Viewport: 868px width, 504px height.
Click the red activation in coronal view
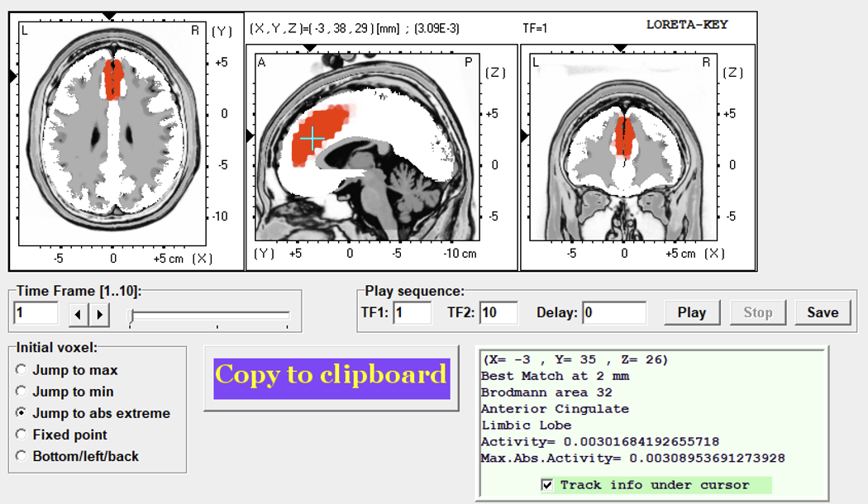click(x=624, y=136)
